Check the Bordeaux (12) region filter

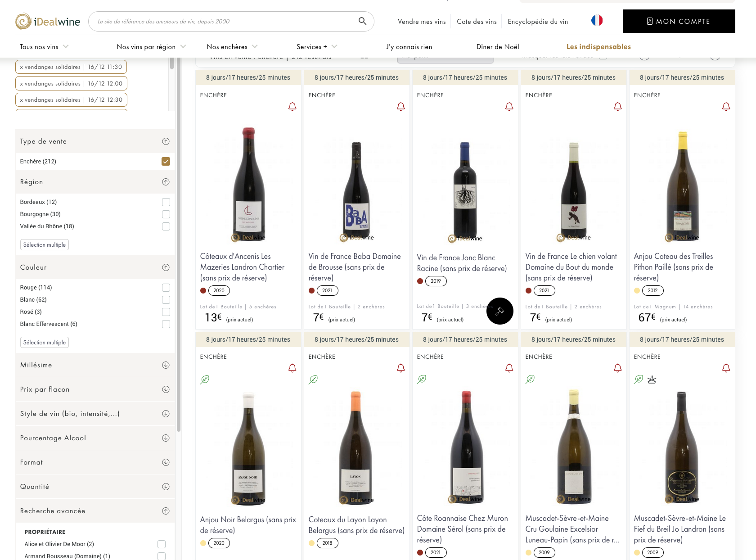(x=166, y=202)
